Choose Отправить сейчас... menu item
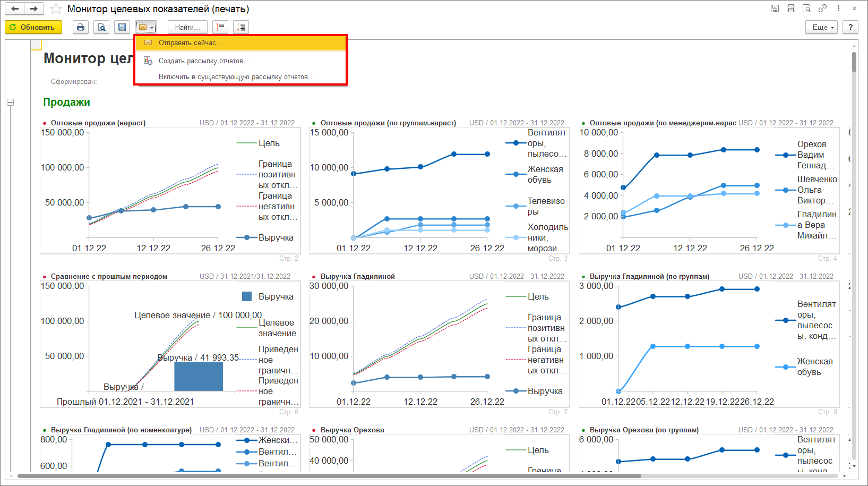This screenshot has height=486, width=868. coord(240,42)
